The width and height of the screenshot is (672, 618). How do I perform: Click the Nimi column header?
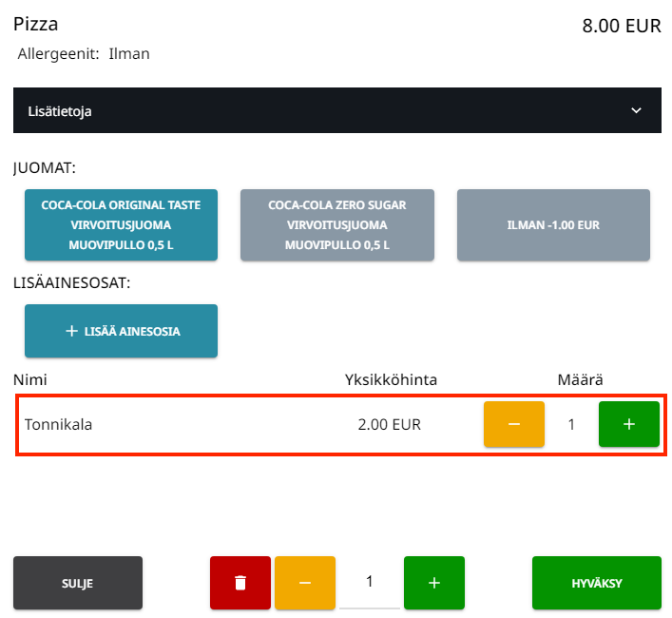(x=30, y=380)
